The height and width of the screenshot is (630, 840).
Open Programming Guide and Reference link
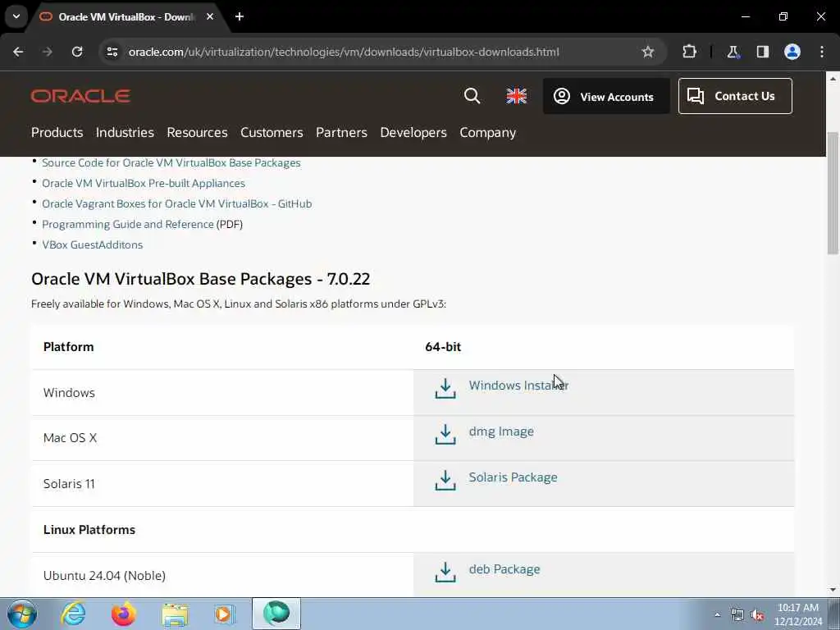(x=127, y=225)
